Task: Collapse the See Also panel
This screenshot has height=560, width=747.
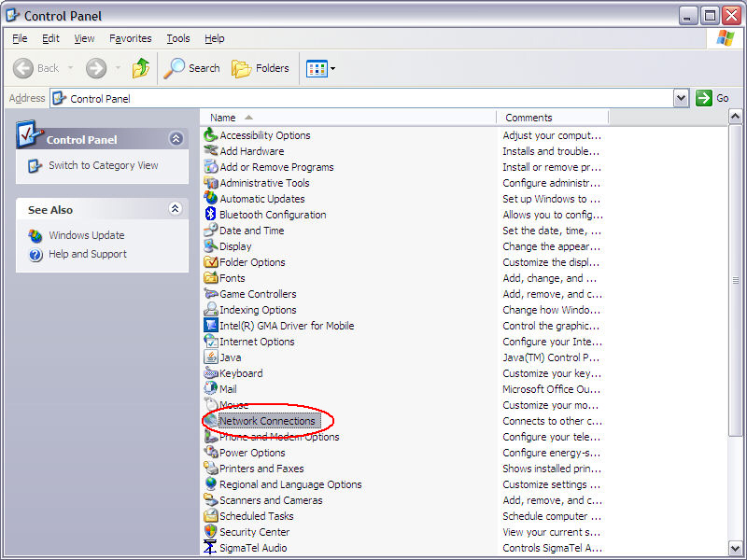Action: [x=176, y=210]
